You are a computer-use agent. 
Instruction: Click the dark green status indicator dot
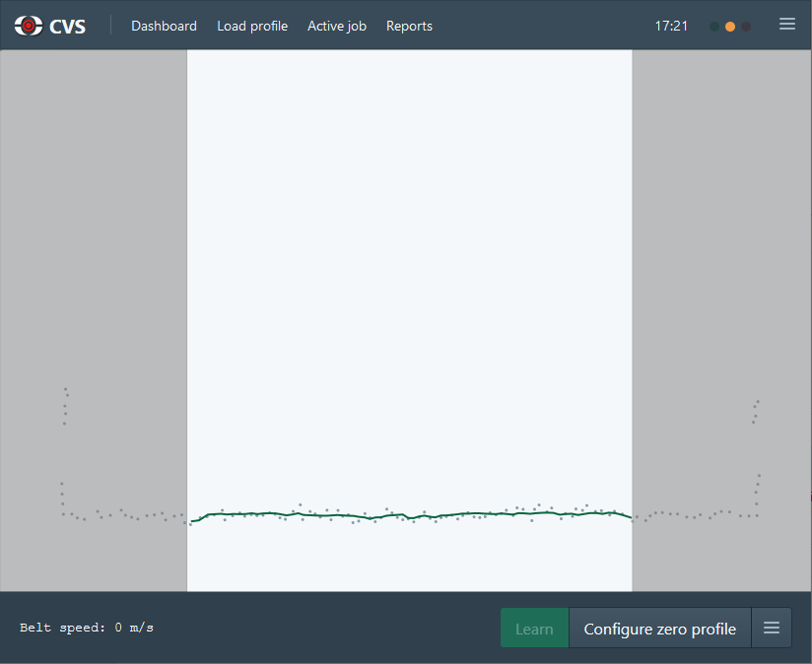[x=714, y=27]
